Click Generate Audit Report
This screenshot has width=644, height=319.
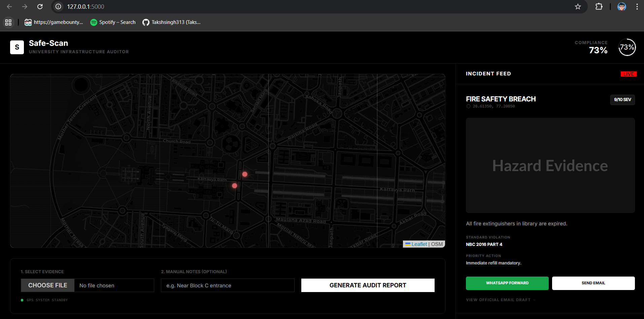368,285
